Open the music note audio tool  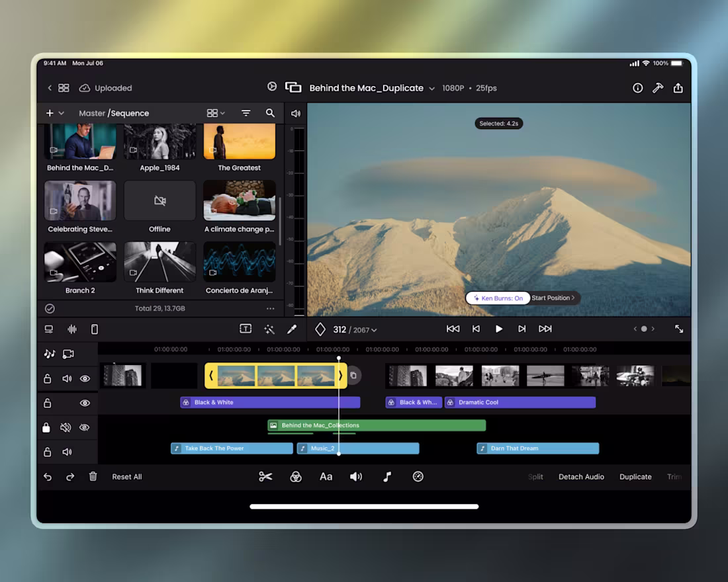tap(387, 476)
